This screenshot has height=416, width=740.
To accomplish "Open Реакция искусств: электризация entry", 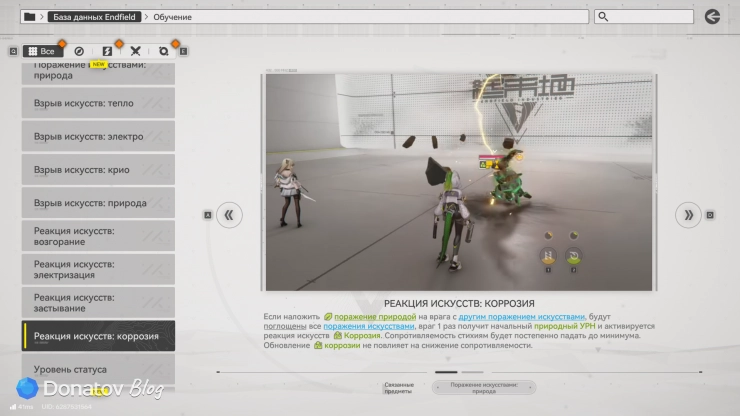I will click(98, 269).
